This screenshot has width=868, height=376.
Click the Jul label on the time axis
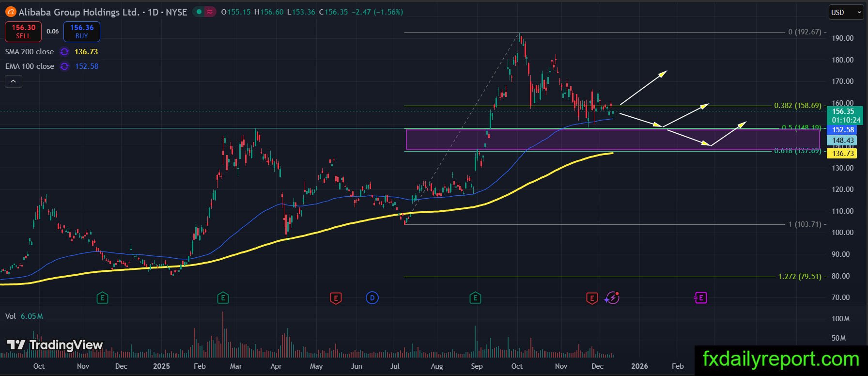coord(395,366)
